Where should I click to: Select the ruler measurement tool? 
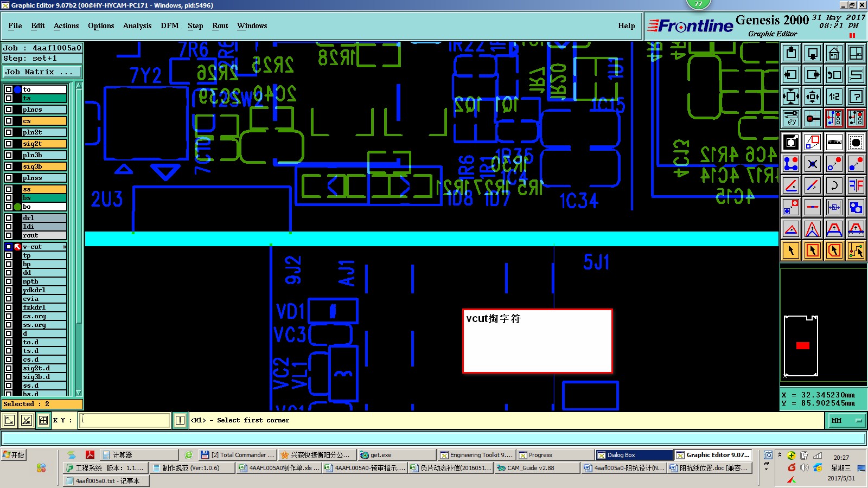click(834, 143)
